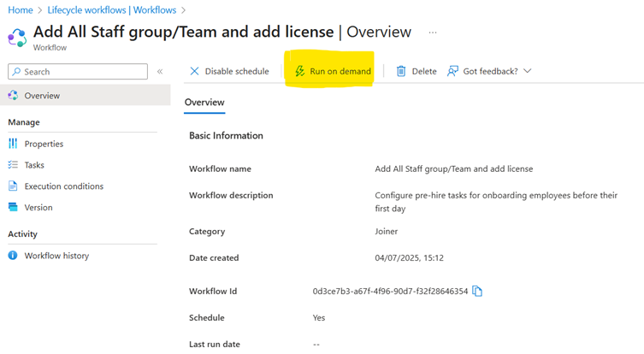Click the Properties icon in the sidebar
The height and width of the screenshot is (354, 644).
pyautogui.click(x=13, y=144)
